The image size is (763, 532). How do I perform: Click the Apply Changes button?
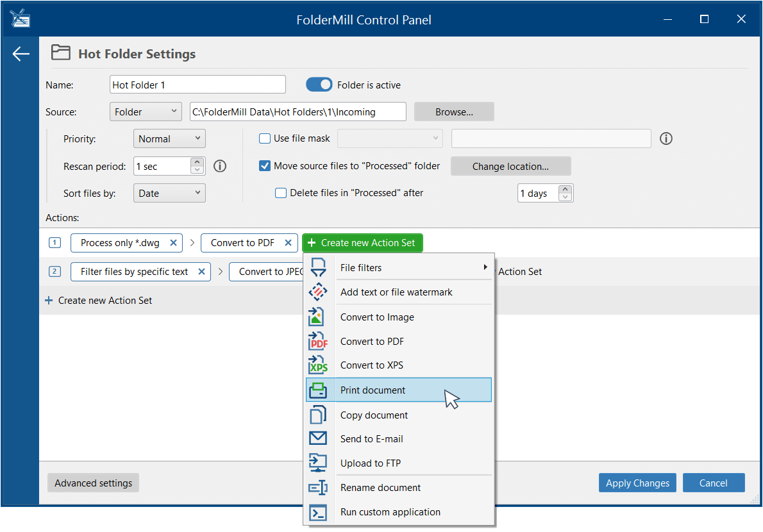pos(637,483)
